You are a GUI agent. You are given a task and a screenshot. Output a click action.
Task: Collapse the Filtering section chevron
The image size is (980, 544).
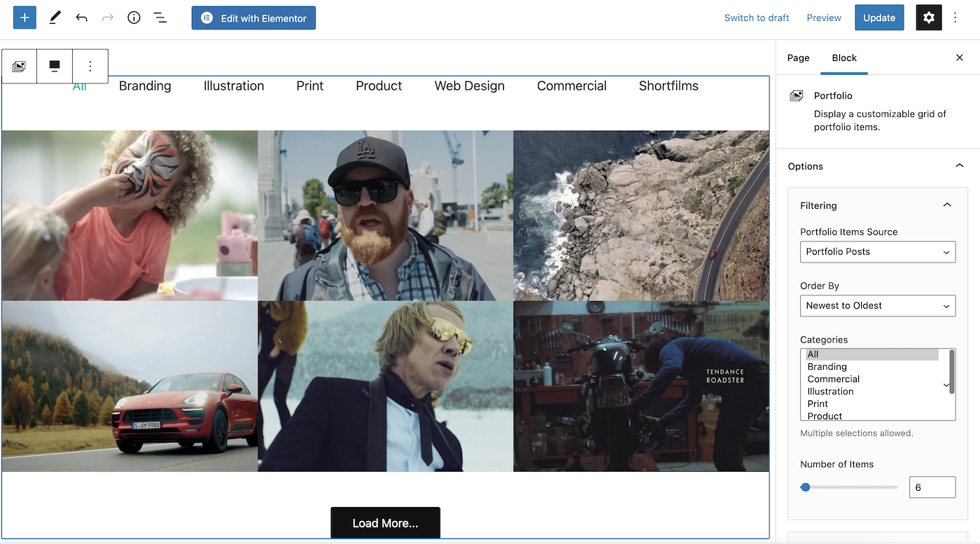pyautogui.click(x=947, y=205)
